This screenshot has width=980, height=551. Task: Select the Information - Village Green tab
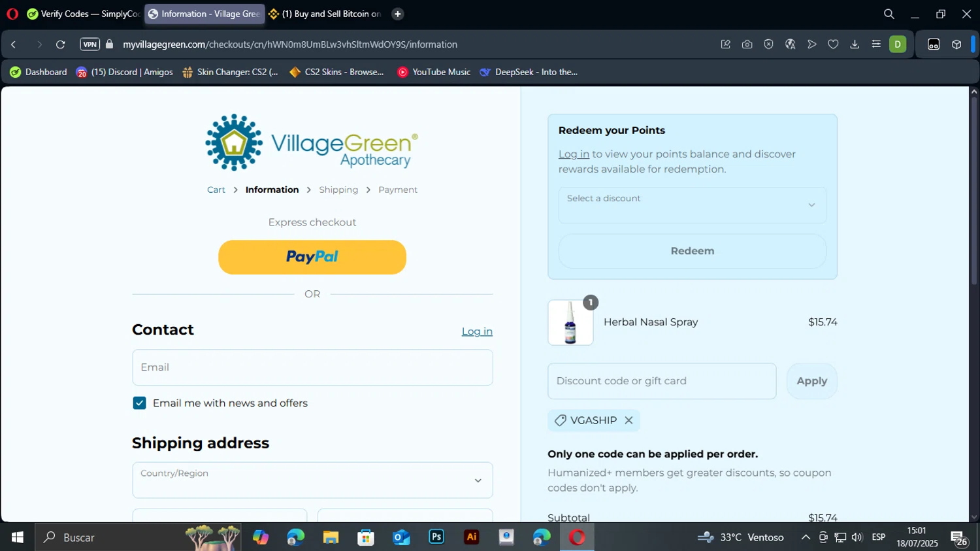[x=205, y=14]
